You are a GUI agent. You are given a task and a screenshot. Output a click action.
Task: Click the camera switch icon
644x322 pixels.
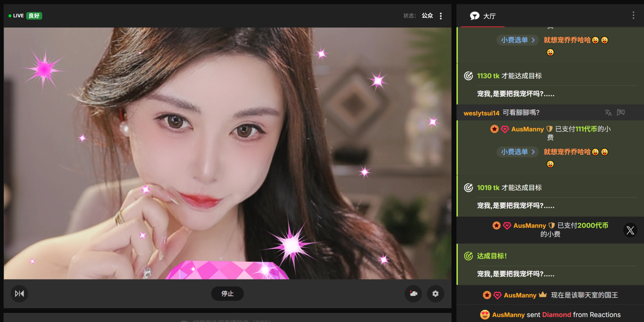coord(413,294)
